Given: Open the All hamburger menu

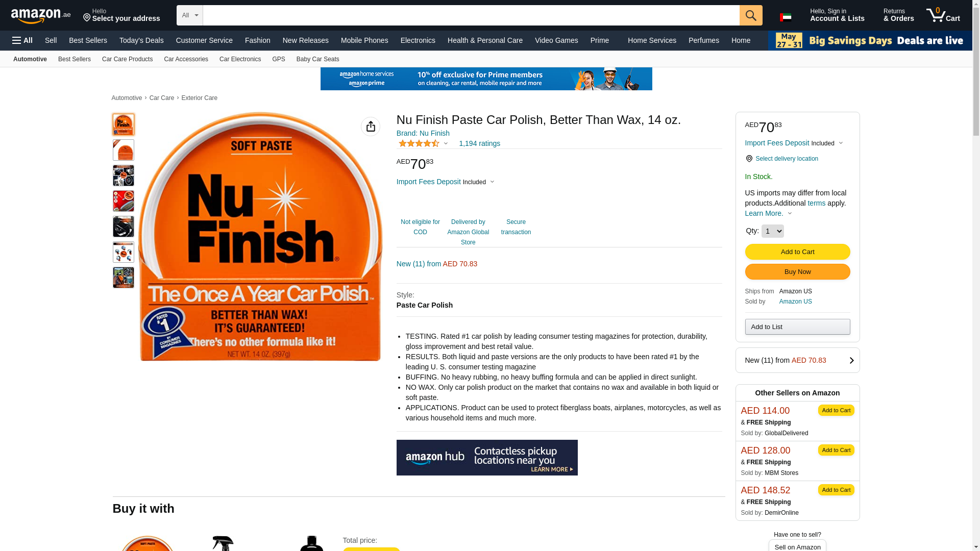Looking at the screenshot, I should [22, 40].
